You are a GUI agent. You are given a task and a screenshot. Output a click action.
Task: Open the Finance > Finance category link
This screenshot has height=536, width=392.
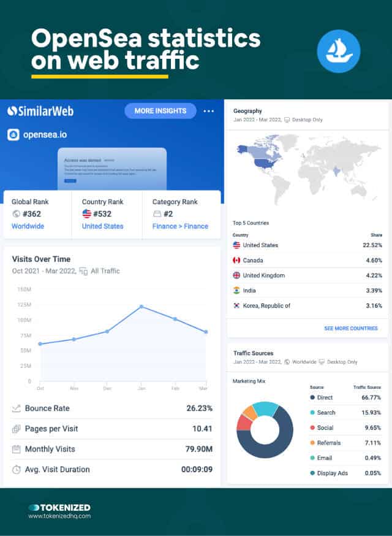180,226
